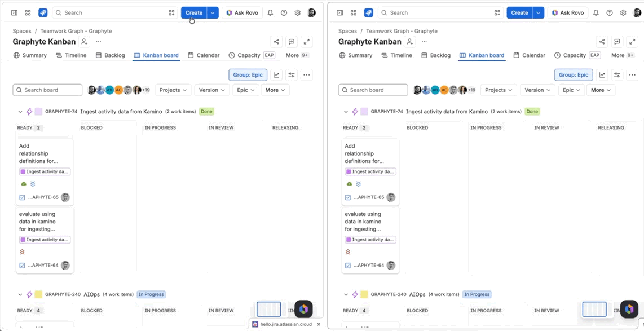This screenshot has height=331, width=644.
Task: Open the insights chart in the left window
Action: tap(276, 75)
